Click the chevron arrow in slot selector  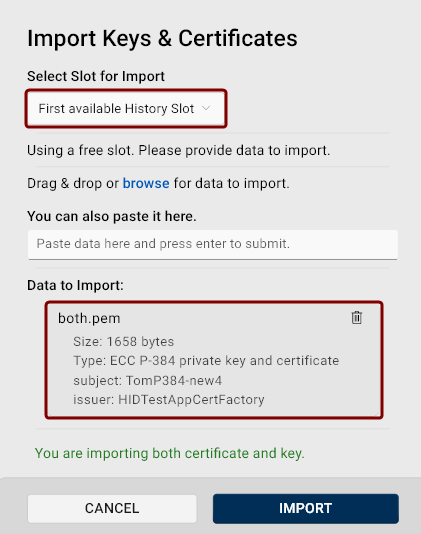point(206,108)
